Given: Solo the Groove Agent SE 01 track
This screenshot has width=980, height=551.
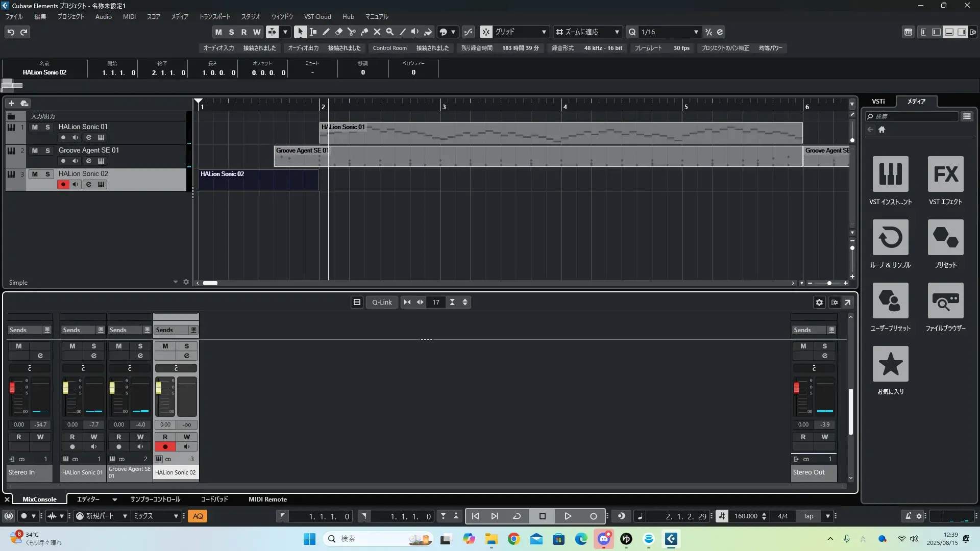Looking at the screenshot, I should 47,151.
